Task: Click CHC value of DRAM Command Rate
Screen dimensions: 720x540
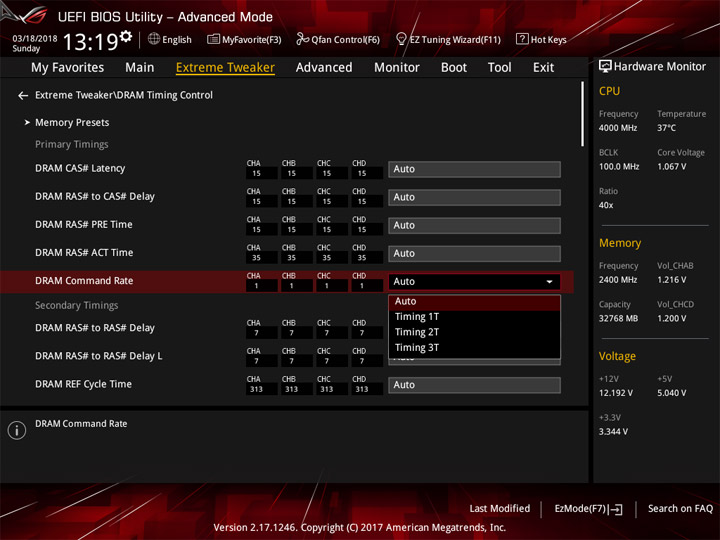Action: click(x=332, y=286)
